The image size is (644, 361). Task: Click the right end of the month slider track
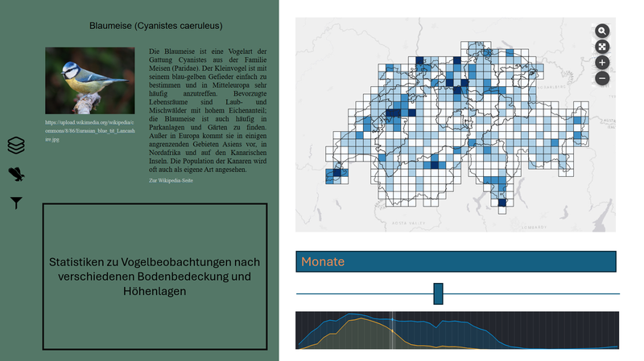click(x=617, y=294)
